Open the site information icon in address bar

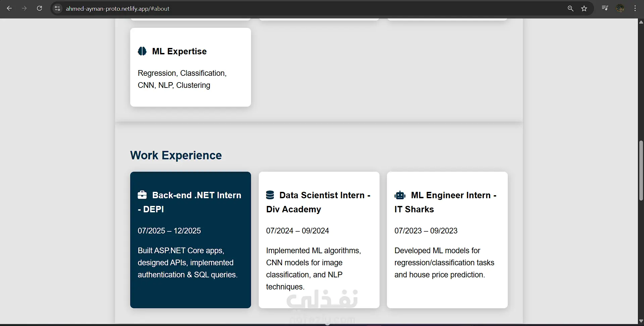click(57, 8)
